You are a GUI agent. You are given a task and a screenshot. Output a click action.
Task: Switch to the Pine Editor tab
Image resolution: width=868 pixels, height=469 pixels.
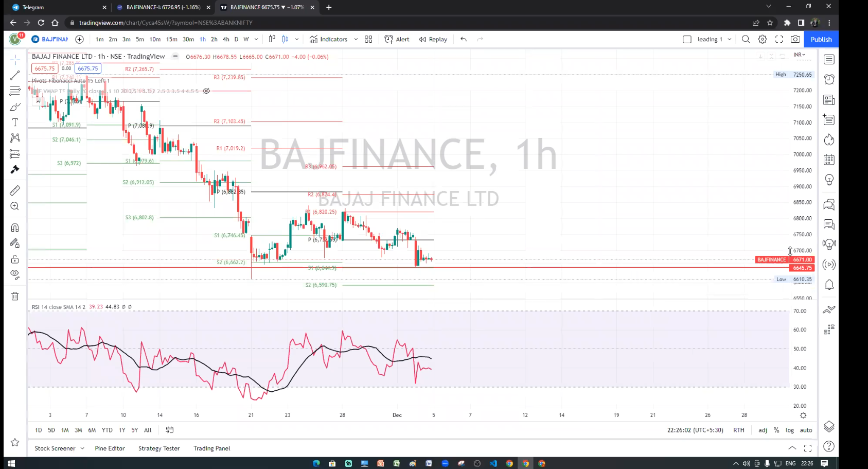(x=110, y=448)
